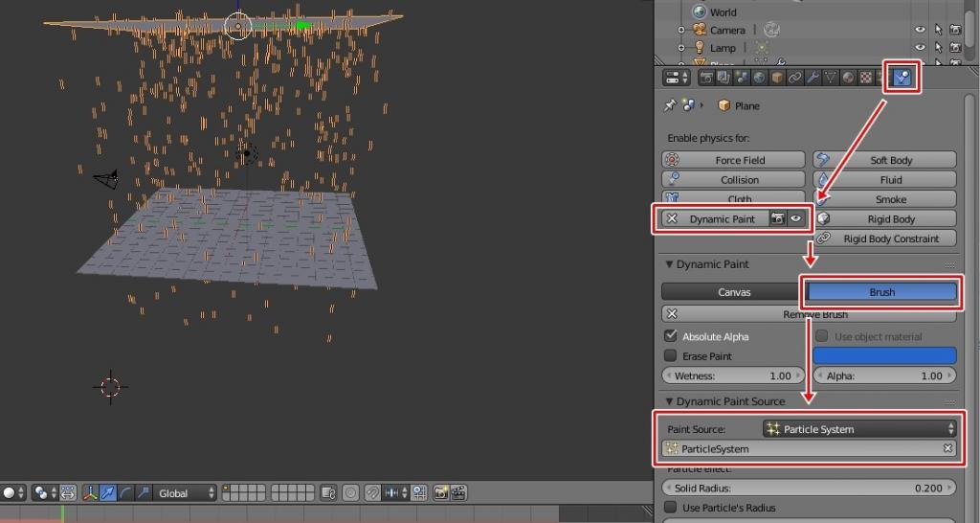Click the Plane object cube icon
This screenshot has height=523, width=980.
[x=724, y=105]
